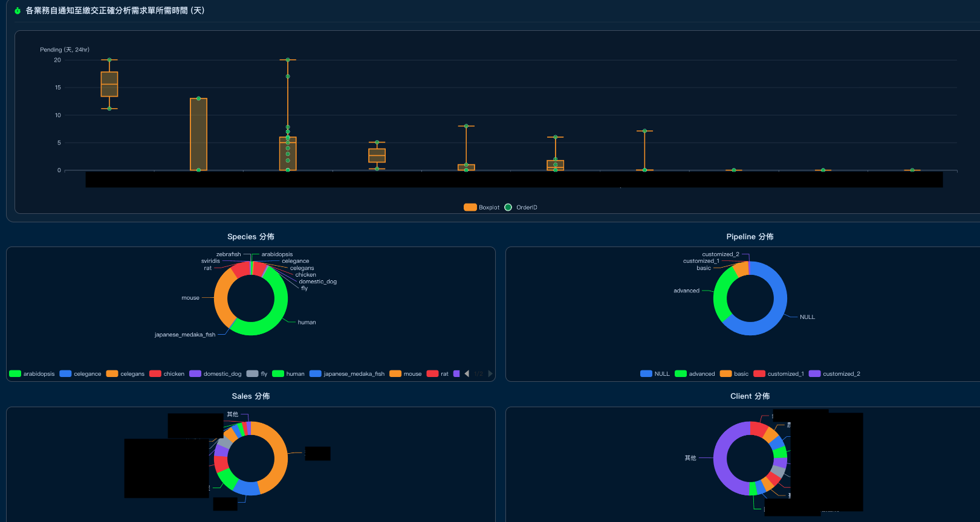Toggle the OrderID series in the legend
The height and width of the screenshot is (522, 980).
[x=521, y=207]
